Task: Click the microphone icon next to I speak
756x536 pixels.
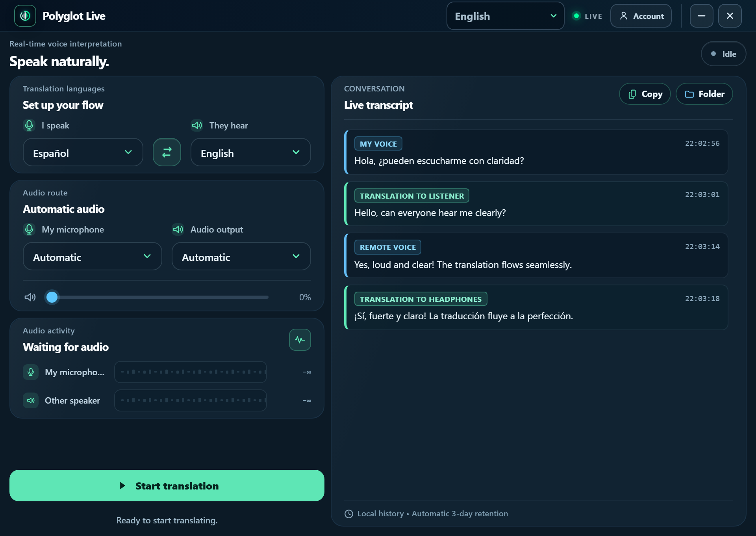Action: click(x=29, y=125)
